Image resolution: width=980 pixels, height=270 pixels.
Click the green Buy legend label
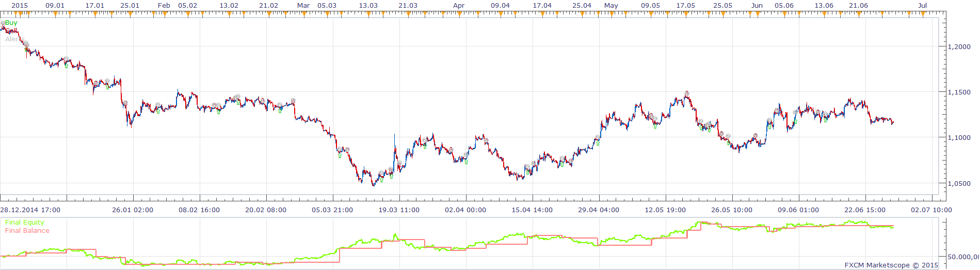(x=11, y=23)
